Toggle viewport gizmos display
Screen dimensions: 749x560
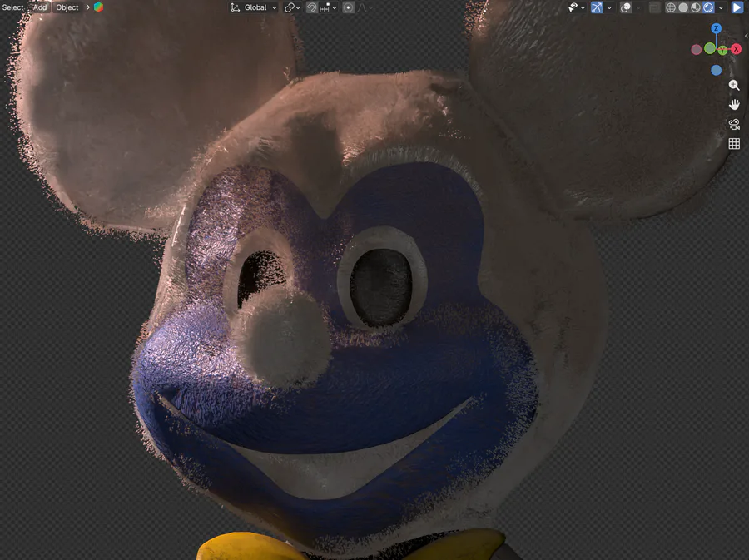pos(597,7)
